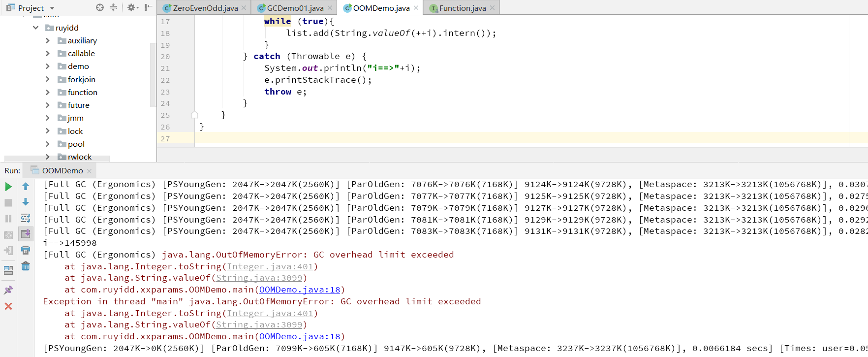This screenshot has width=868, height=357.
Task: Toggle Scroll to End in the console
Action: click(26, 234)
